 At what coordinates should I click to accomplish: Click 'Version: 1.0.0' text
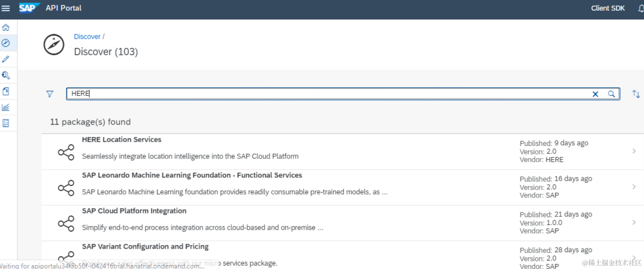coord(541,223)
